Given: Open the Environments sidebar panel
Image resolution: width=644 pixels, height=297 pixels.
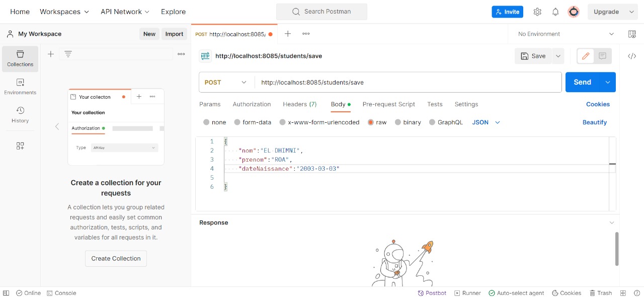Looking at the screenshot, I should pos(20,86).
